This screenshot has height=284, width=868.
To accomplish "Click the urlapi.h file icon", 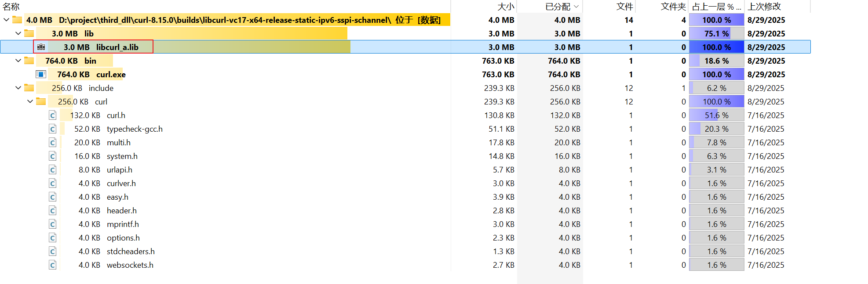I will pyautogui.click(x=53, y=169).
